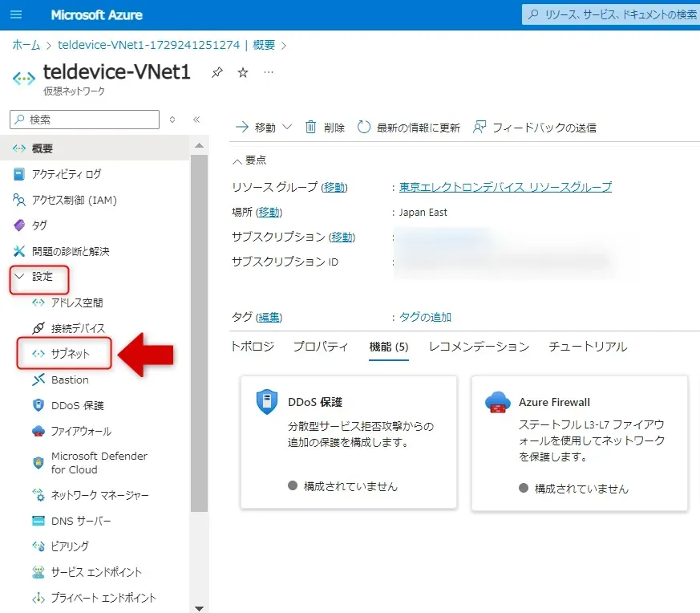
Task: Open Microsoft Defender for Cloud
Action: (99, 463)
